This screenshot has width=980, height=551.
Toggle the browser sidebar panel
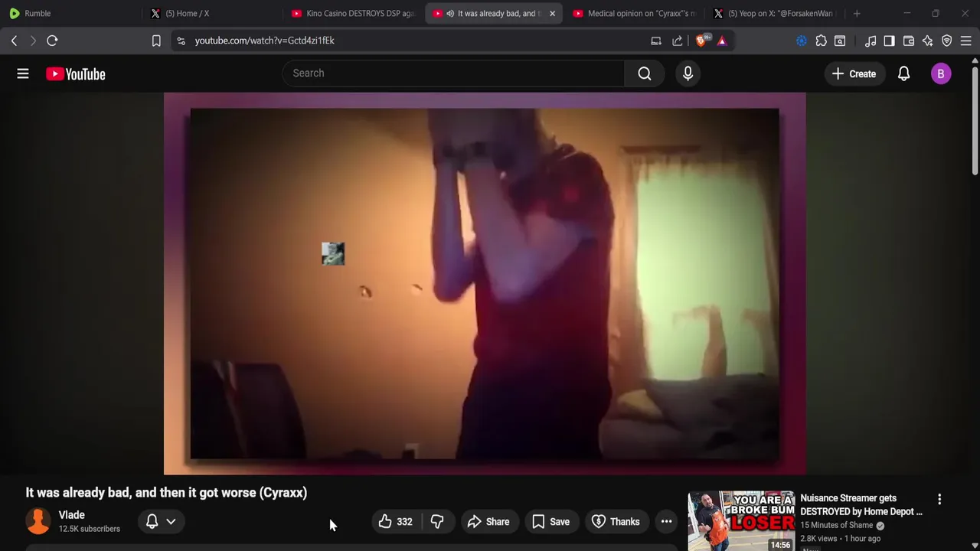pyautogui.click(x=889, y=41)
